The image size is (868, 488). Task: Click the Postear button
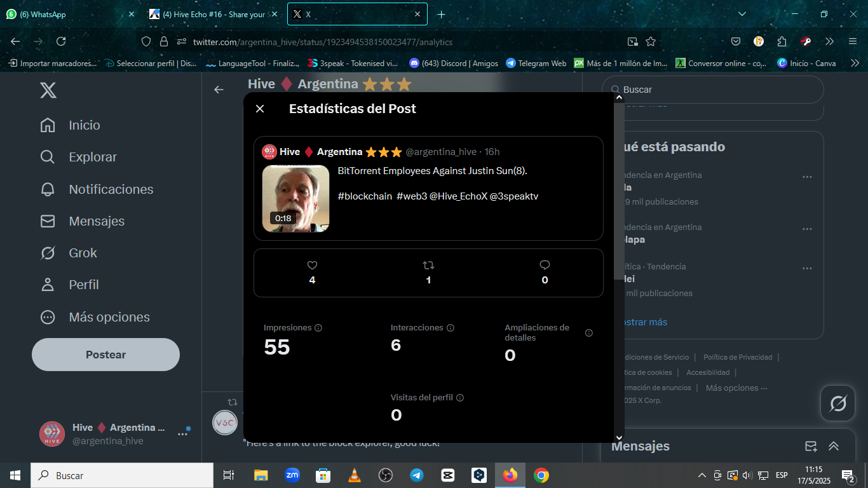click(105, 355)
